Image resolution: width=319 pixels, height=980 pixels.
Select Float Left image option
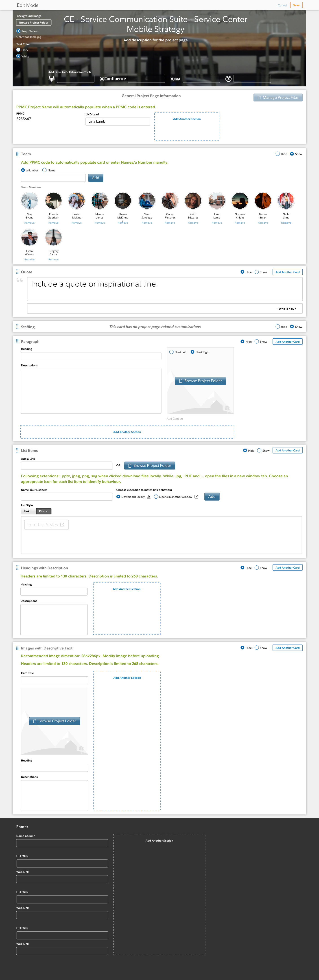pos(171,352)
